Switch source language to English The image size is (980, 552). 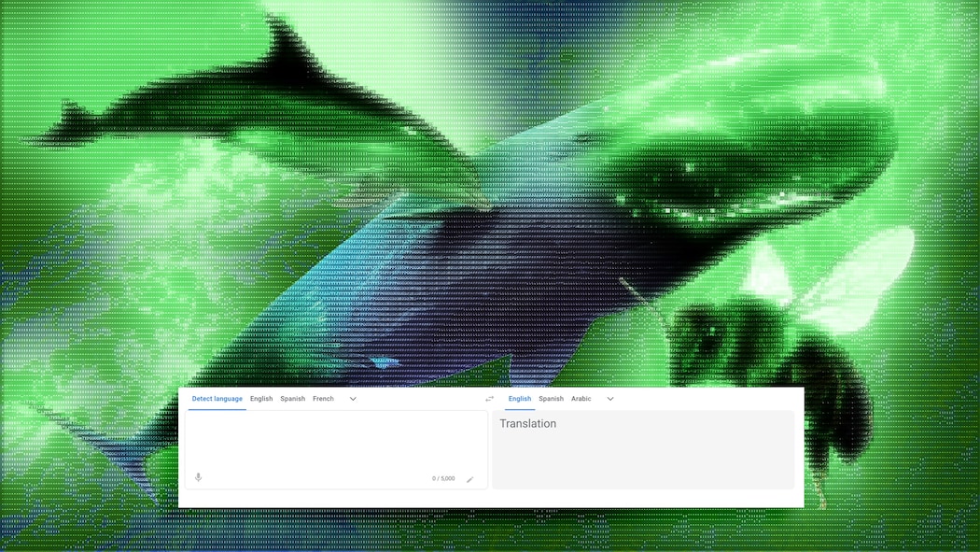point(261,398)
